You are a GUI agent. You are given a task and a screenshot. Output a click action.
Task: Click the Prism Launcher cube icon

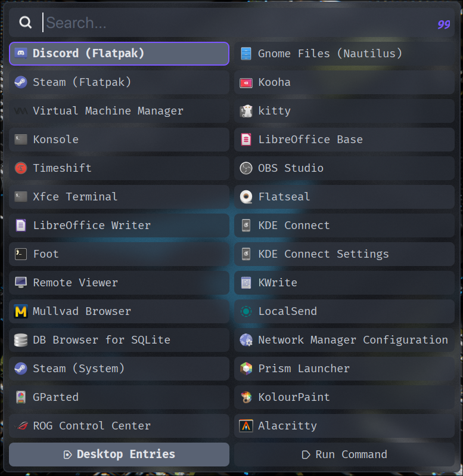point(246,369)
